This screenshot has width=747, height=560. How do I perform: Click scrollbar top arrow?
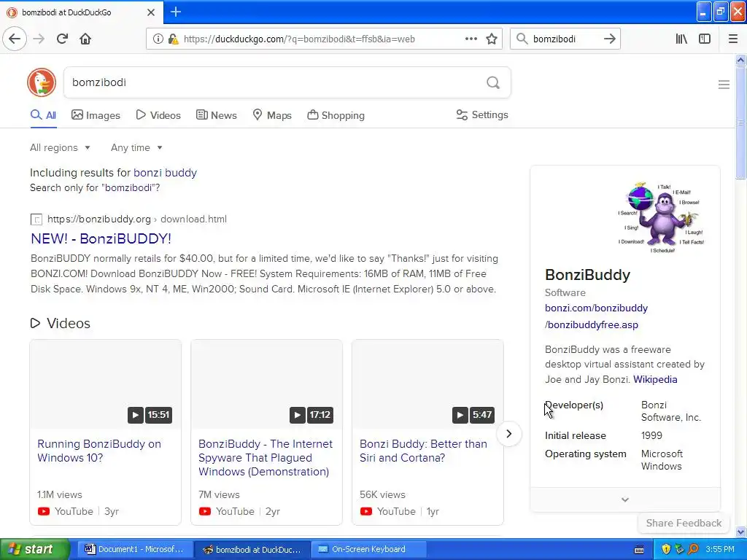(740, 60)
